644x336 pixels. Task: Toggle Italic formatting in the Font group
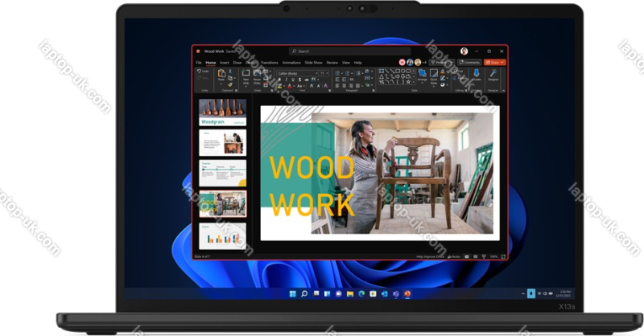pyautogui.click(x=284, y=80)
